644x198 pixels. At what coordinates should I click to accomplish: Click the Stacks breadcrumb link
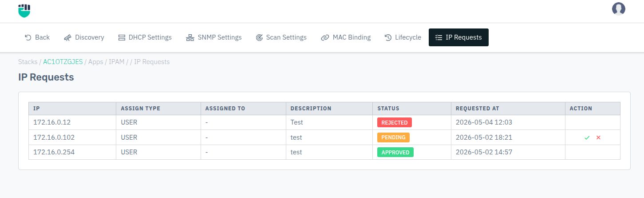[28, 62]
